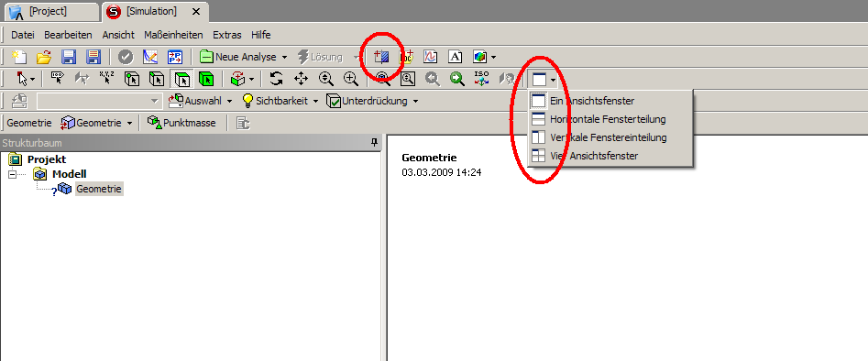This screenshot has height=361, width=868.
Task: Click the Save disk icon
Action: [x=69, y=57]
